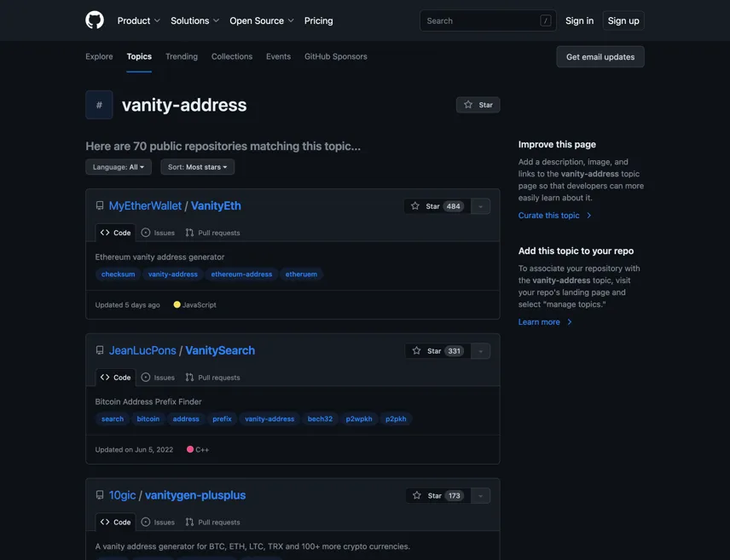Open the Pricing page
730x560 pixels.
point(318,20)
